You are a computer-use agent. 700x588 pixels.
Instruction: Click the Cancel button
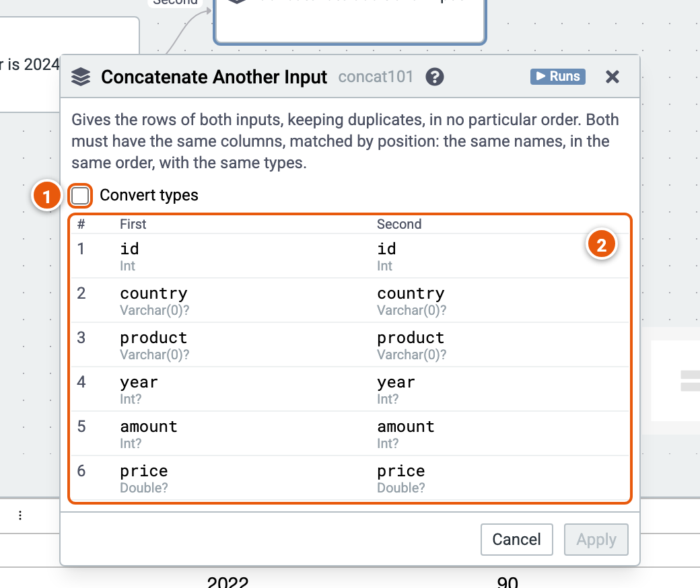click(x=516, y=540)
